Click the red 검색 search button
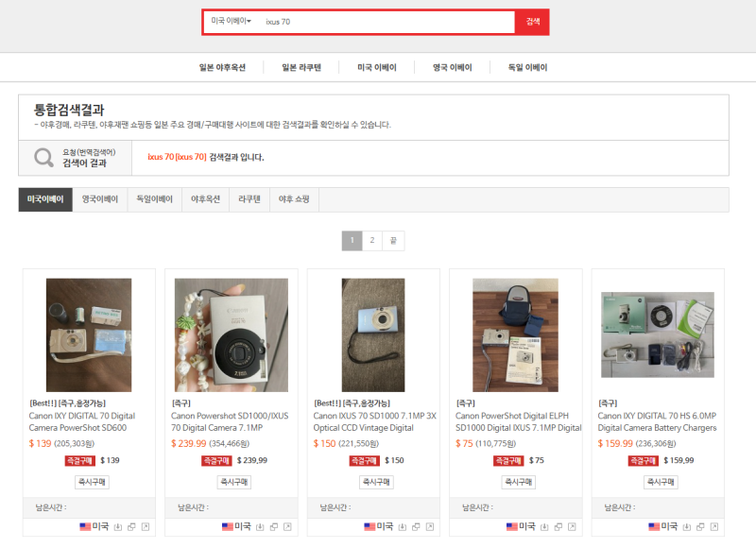This screenshot has height=548, width=756. point(532,22)
